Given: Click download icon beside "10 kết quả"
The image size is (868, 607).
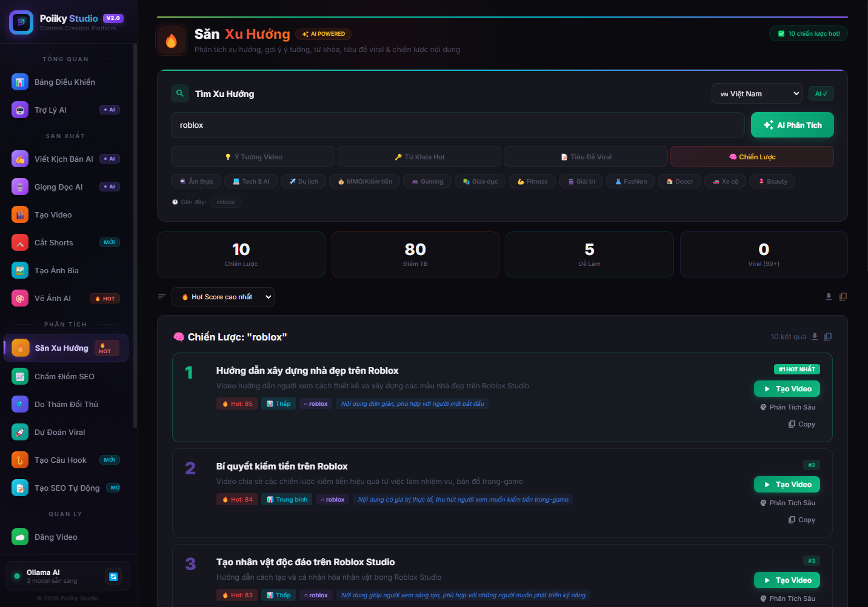Looking at the screenshot, I should 815,337.
